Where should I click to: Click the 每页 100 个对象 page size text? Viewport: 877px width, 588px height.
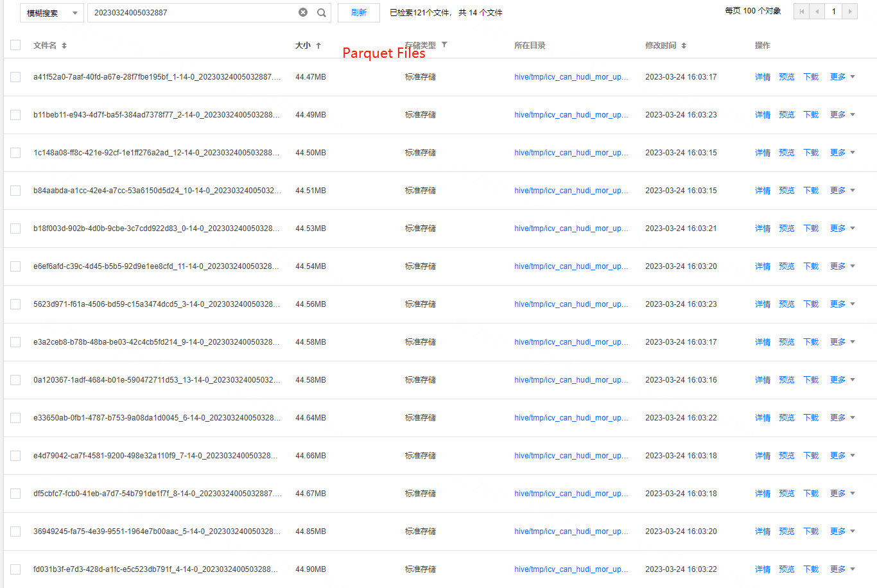(753, 11)
